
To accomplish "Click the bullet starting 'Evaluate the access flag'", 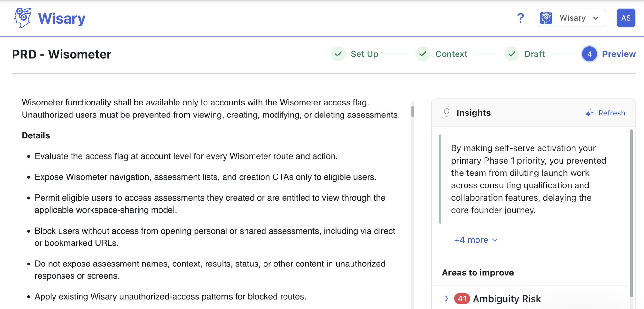I will pyautogui.click(x=186, y=156).
